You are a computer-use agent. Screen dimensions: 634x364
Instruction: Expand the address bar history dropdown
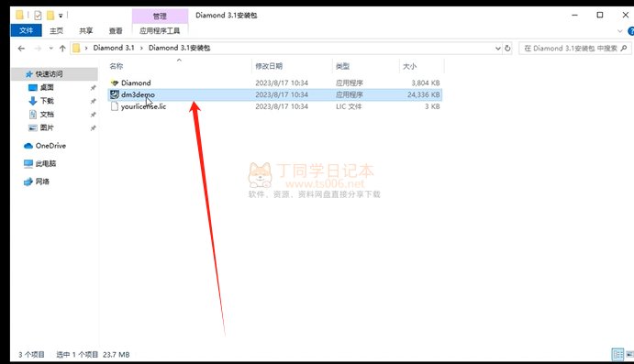coord(497,49)
